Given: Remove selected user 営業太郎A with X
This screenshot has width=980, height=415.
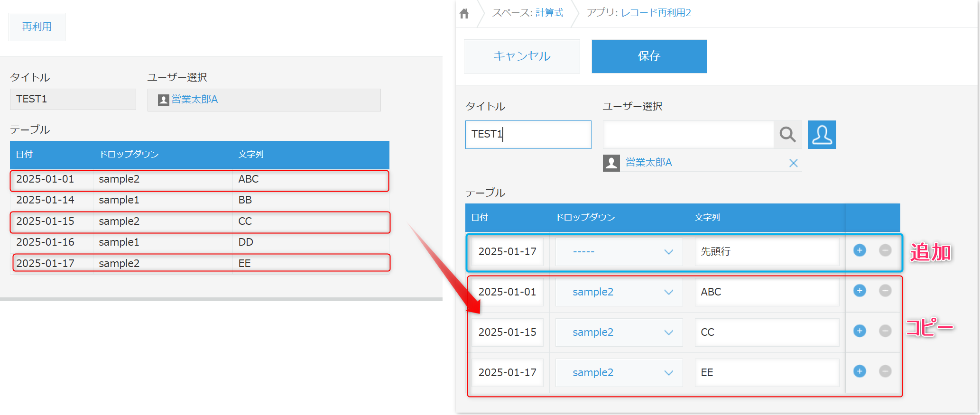Looking at the screenshot, I should 793,163.
